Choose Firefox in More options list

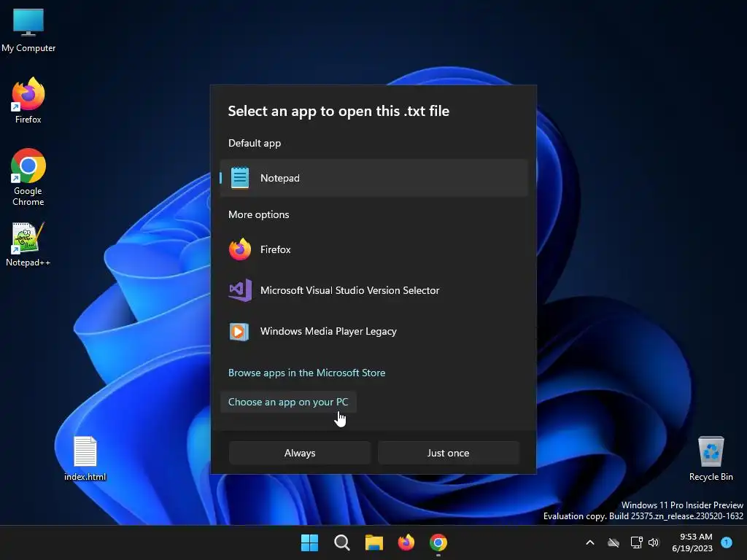click(374, 249)
